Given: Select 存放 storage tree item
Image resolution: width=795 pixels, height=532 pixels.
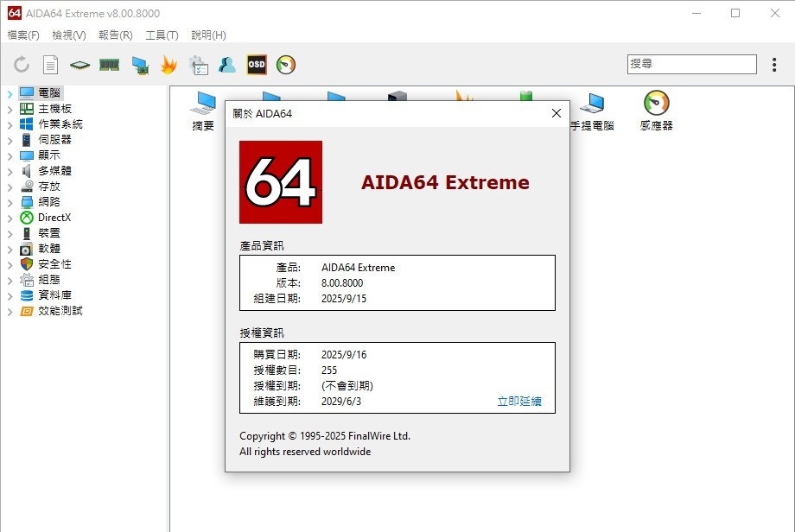Looking at the screenshot, I should click(x=49, y=187).
